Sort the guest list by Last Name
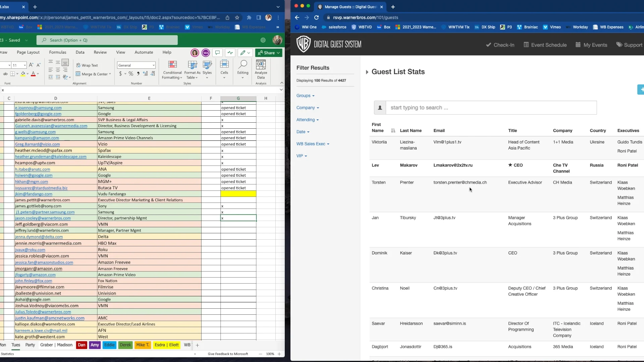The width and height of the screenshot is (644, 362). [x=411, y=130]
